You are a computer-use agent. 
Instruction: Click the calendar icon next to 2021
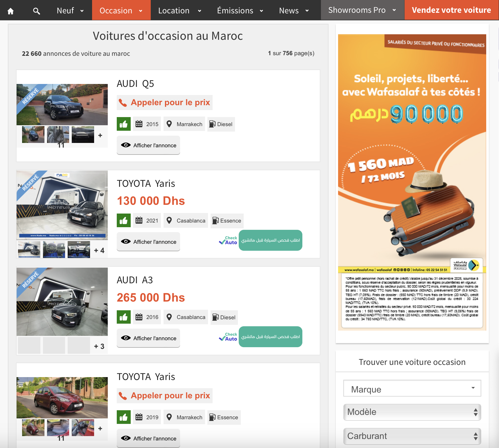(139, 220)
